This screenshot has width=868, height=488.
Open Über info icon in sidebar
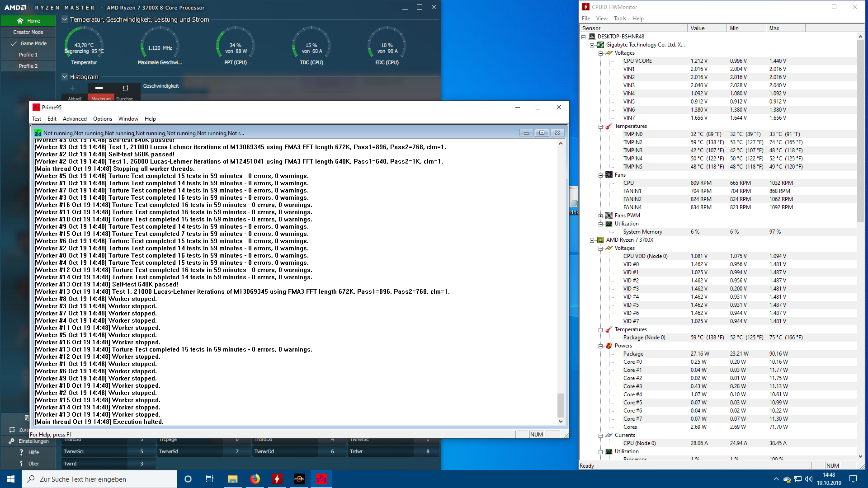[21, 464]
